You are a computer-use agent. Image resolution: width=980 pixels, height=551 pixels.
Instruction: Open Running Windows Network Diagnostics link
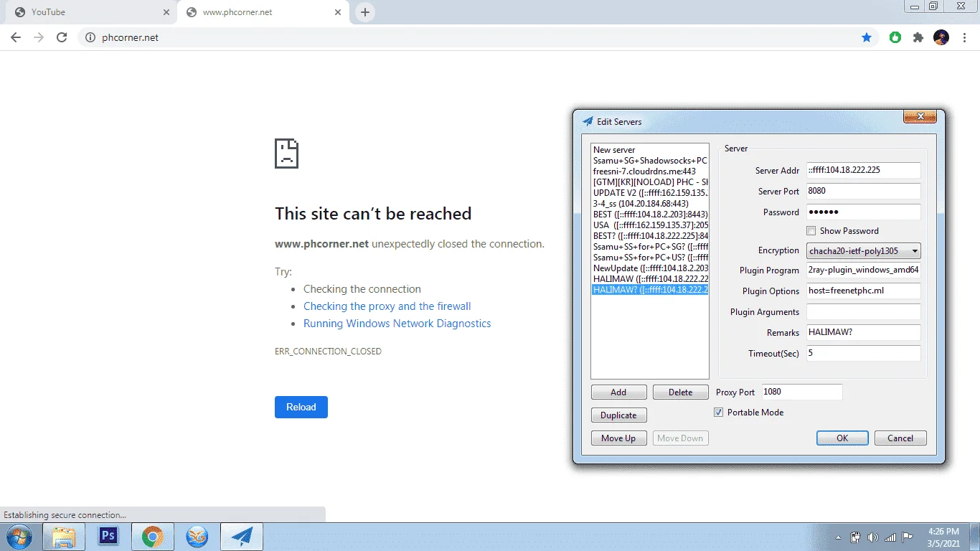397,324
